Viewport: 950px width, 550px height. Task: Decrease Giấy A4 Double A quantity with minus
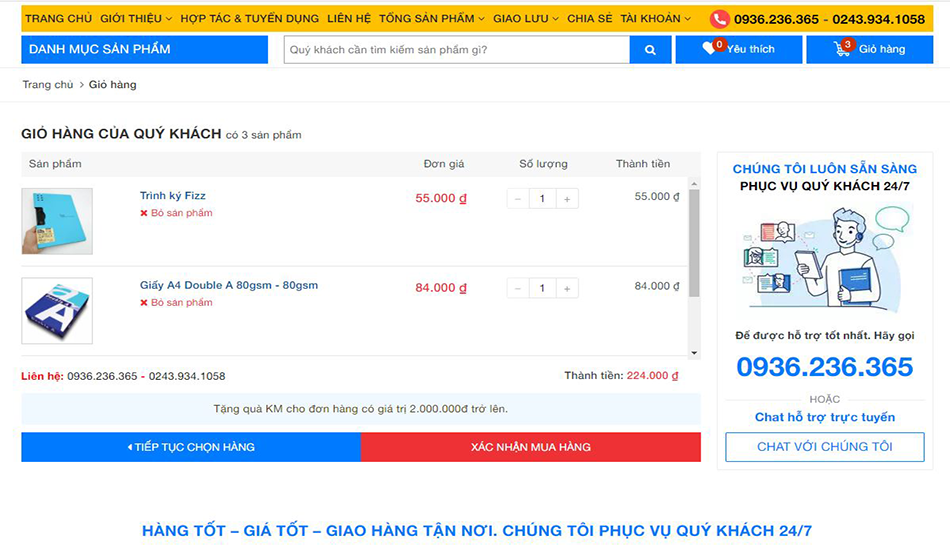[518, 289]
